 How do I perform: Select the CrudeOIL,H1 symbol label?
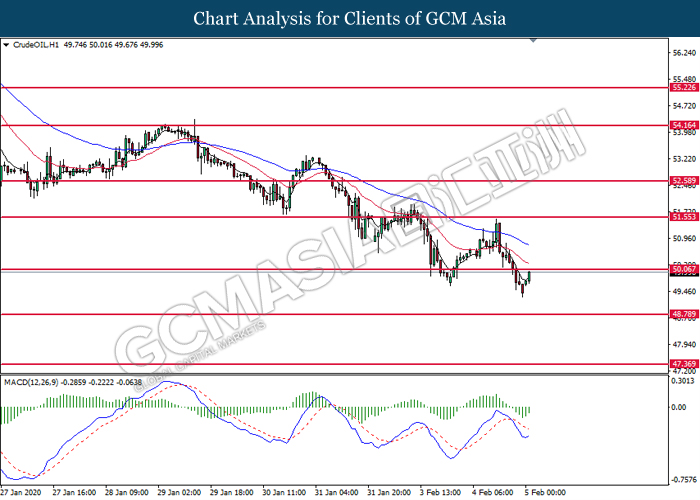pos(36,45)
